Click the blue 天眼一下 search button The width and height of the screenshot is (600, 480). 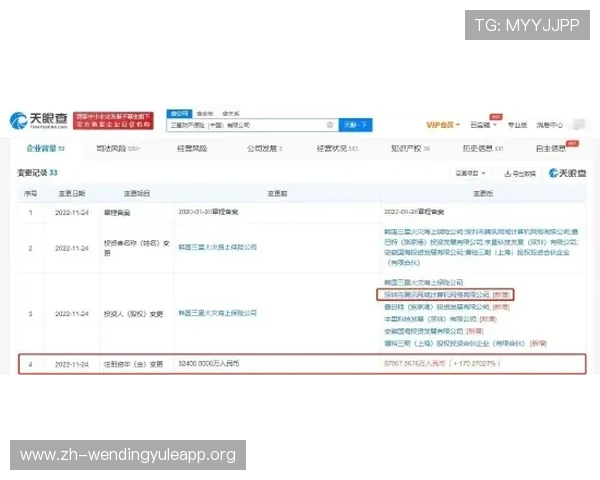pos(355,125)
